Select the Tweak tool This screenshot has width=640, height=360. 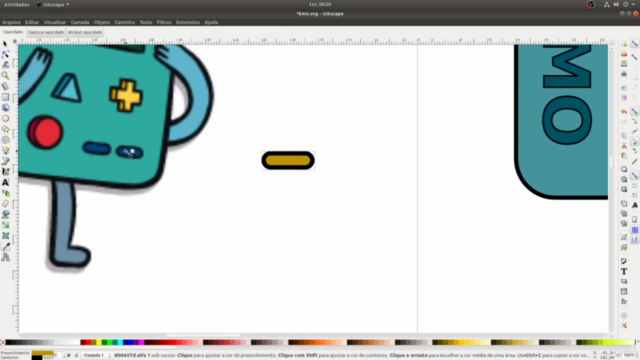coord(5,65)
